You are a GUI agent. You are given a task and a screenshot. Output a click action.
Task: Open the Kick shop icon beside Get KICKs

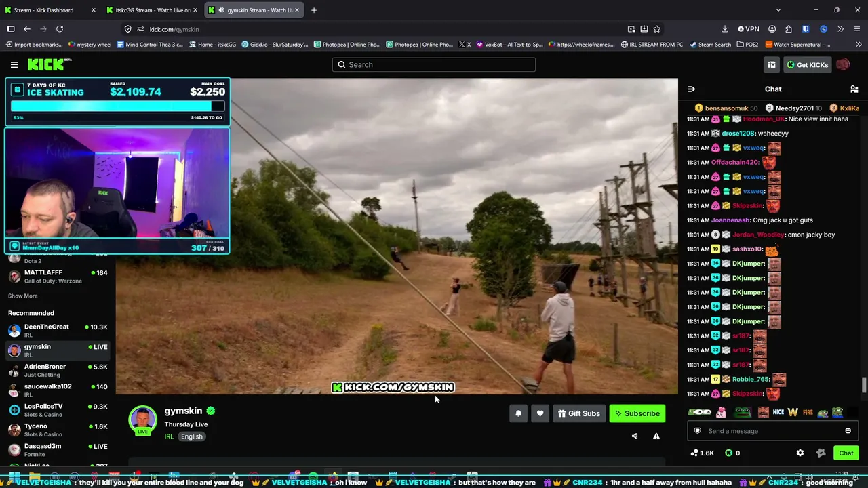click(x=772, y=64)
